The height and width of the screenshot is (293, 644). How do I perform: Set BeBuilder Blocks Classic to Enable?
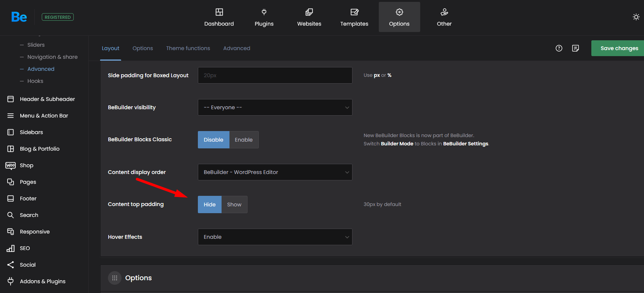[x=244, y=140]
